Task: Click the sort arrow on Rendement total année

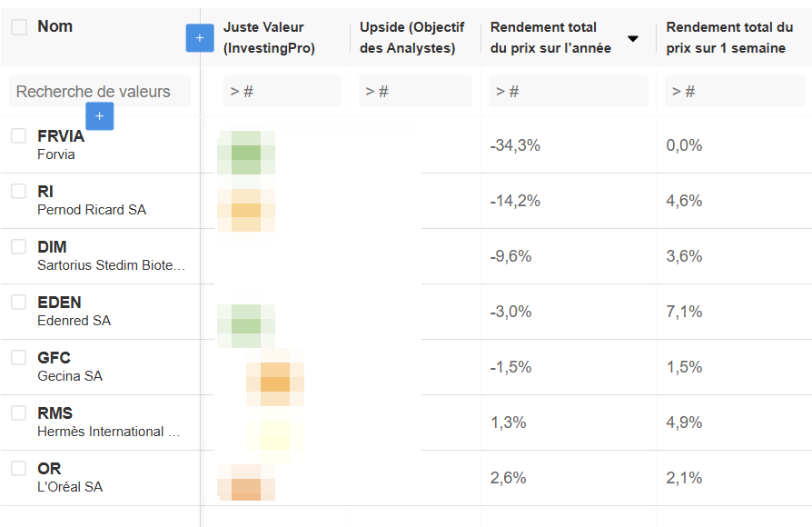Action: 633,38
